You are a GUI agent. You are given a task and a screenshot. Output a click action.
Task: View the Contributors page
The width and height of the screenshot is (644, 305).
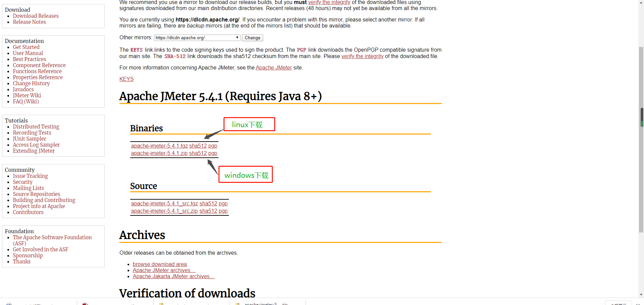coord(28,212)
